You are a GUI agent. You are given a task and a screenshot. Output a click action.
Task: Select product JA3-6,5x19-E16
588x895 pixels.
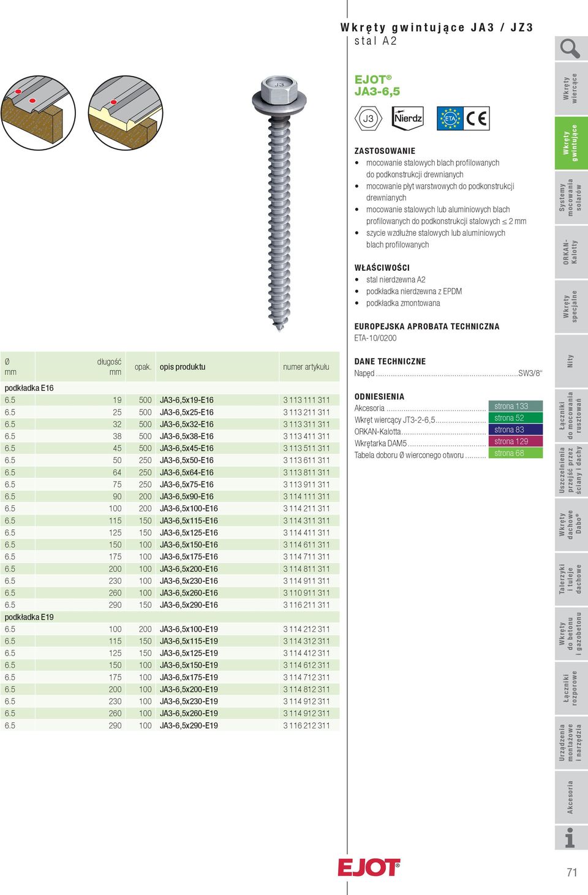coord(187,400)
